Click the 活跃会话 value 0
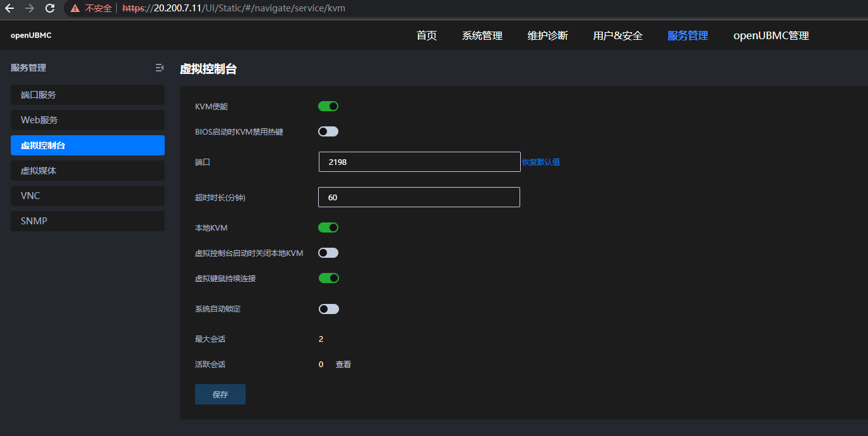 [x=321, y=365]
